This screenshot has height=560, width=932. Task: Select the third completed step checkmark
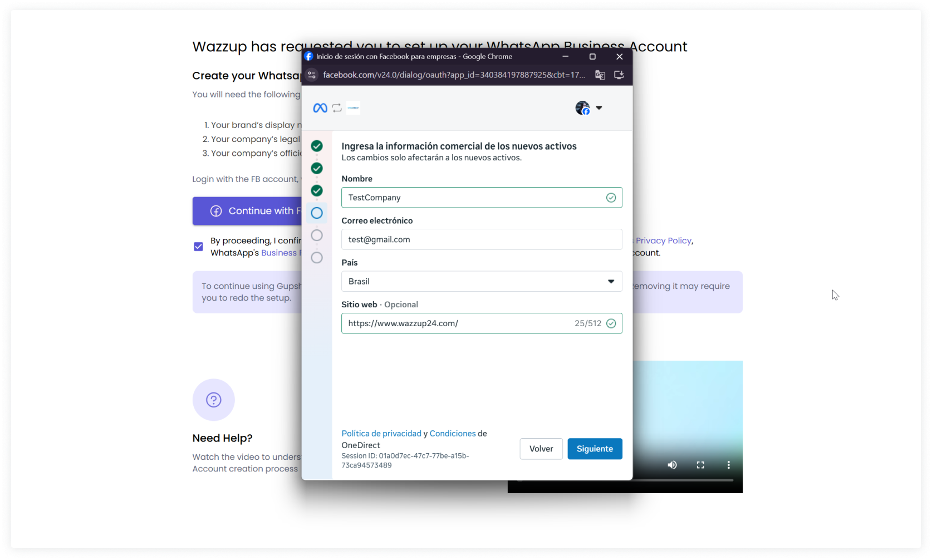pos(317,190)
